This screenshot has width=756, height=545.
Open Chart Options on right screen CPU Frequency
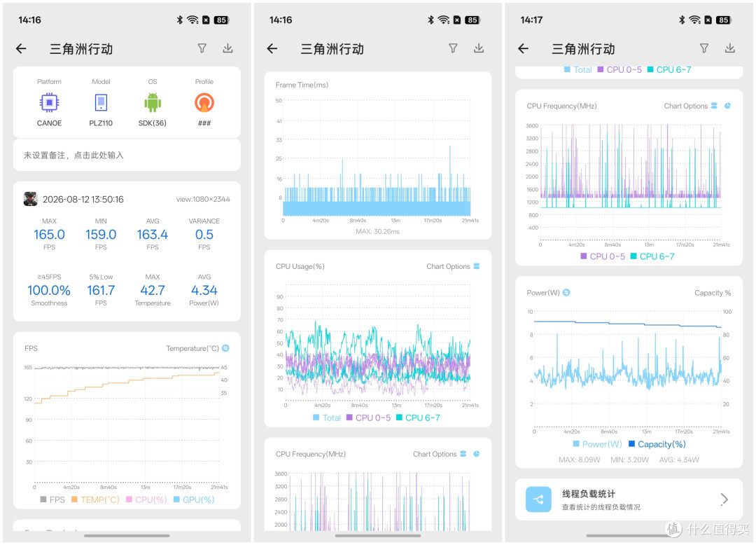(x=690, y=106)
